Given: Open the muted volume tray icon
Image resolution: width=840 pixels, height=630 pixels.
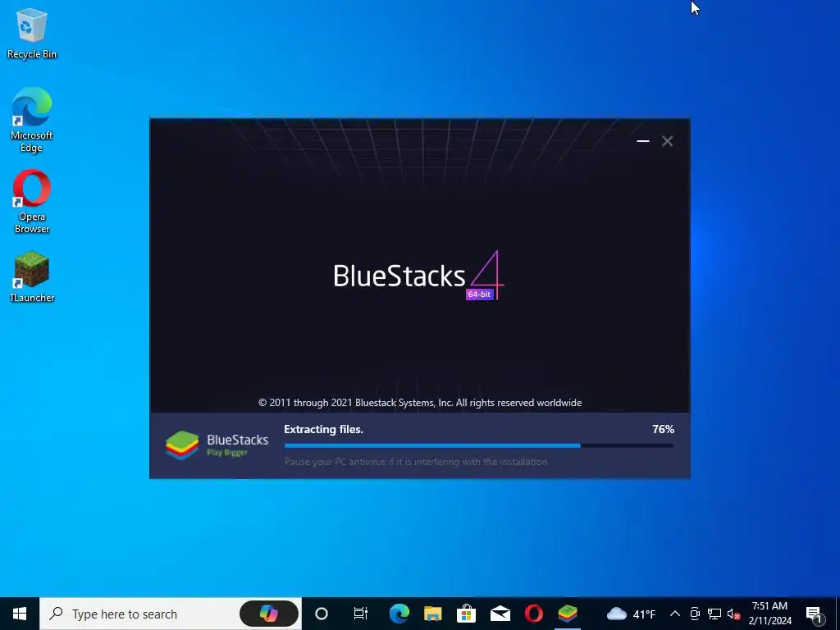Looking at the screenshot, I should point(733,614).
